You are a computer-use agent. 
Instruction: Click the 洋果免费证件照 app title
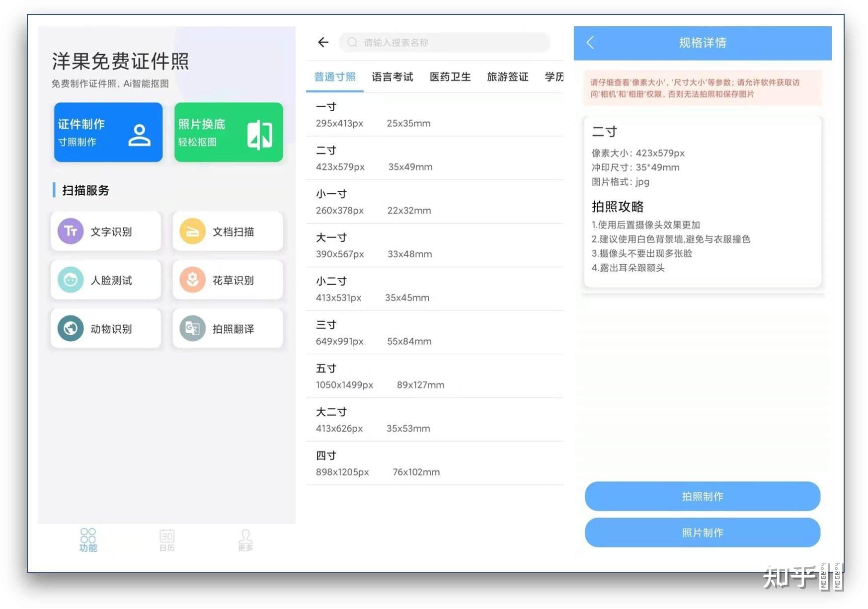coord(120,61)
